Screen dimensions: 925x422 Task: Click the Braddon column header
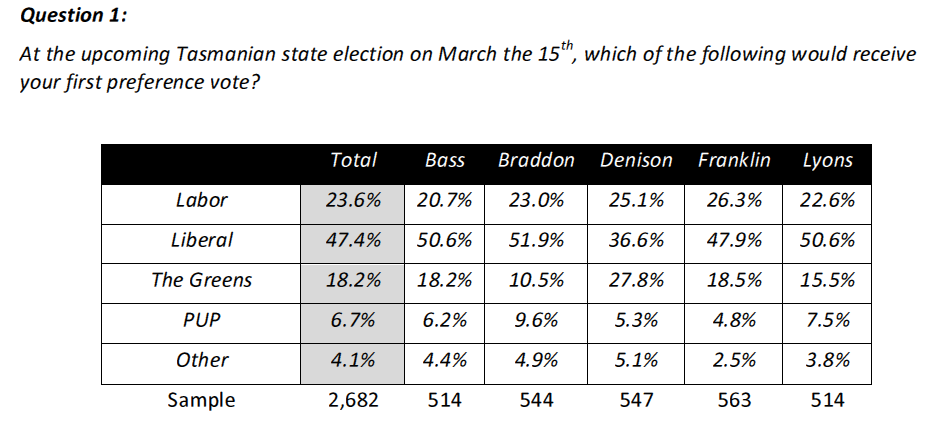click(x=536, y=160)
